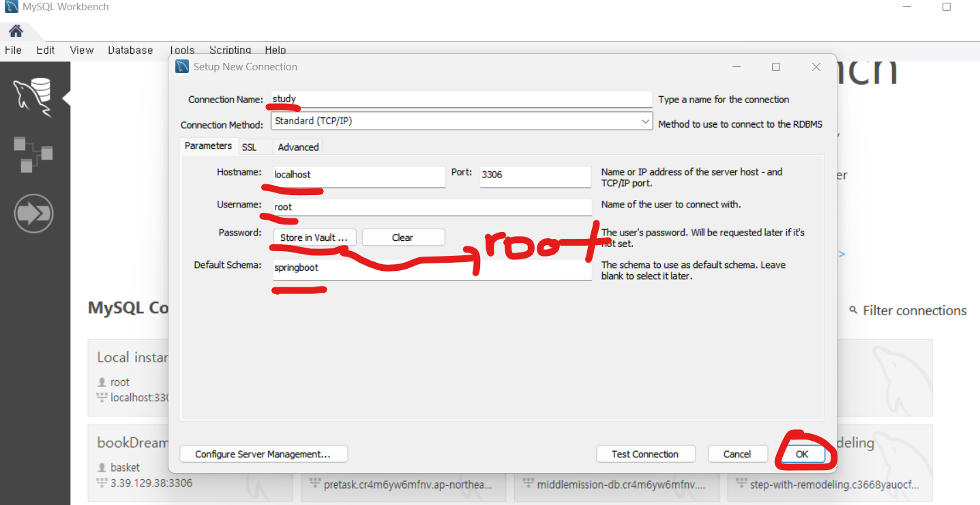Click the Connection Name field

[462, 99]
